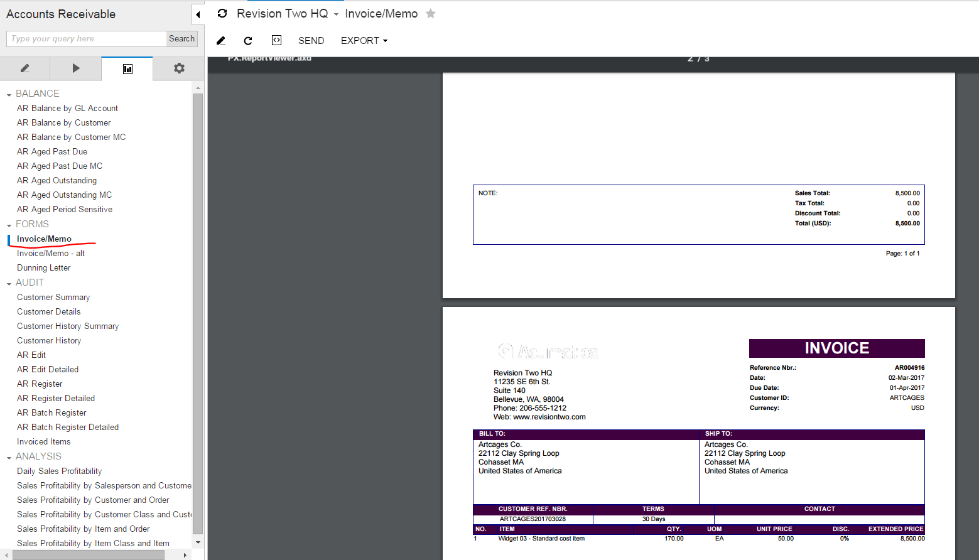The image size is (979, 560).
Task: Refresh the Invoice/Memo report
Action: (x=248, y=40)
